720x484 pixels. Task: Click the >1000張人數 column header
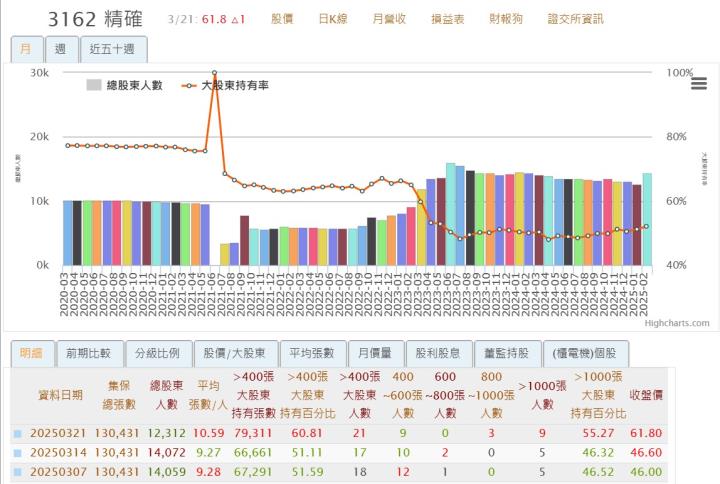542,395
